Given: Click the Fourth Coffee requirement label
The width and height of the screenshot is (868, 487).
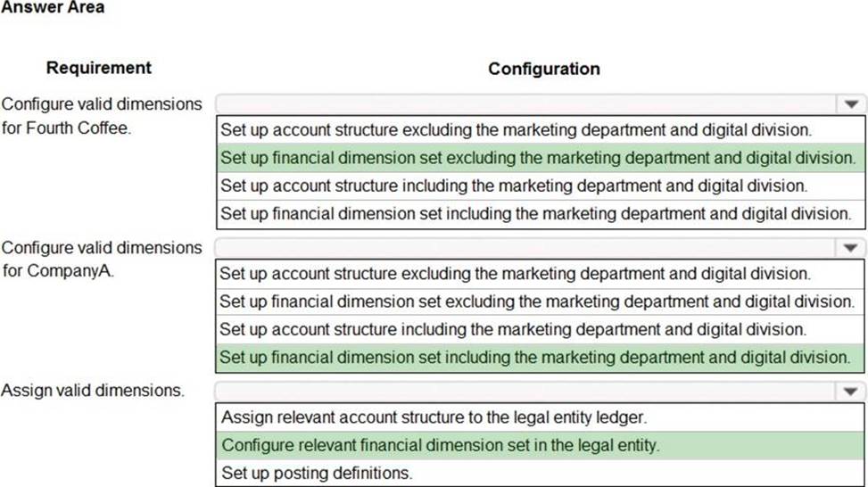Looking at the screenshot, I should click(102, 115).
